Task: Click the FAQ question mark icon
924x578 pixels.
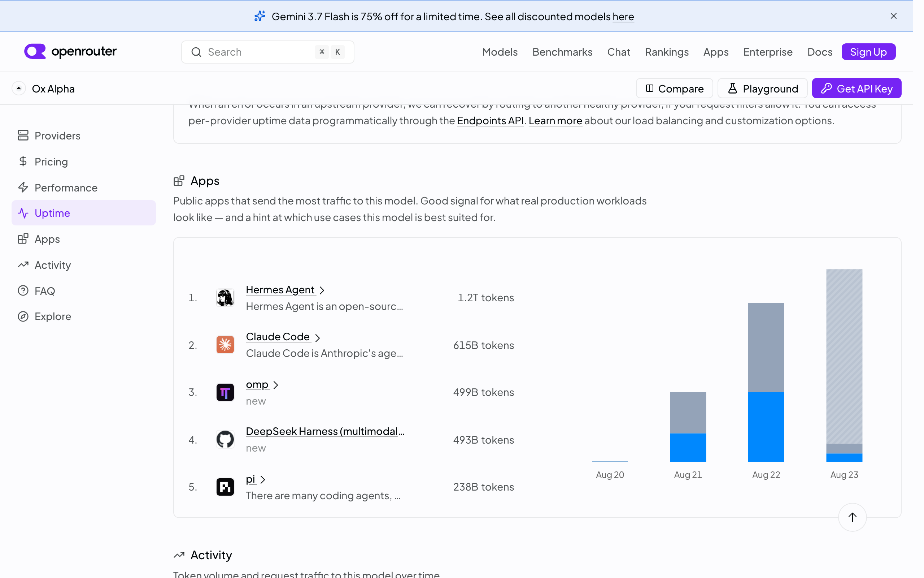Action: point(23,290)
